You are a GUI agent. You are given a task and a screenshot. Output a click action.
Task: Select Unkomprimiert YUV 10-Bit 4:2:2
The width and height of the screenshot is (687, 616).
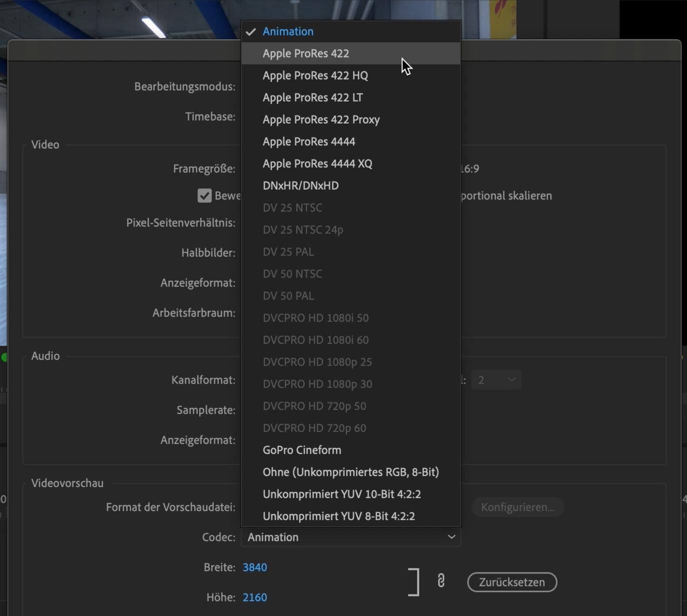[x=341, y=494]
